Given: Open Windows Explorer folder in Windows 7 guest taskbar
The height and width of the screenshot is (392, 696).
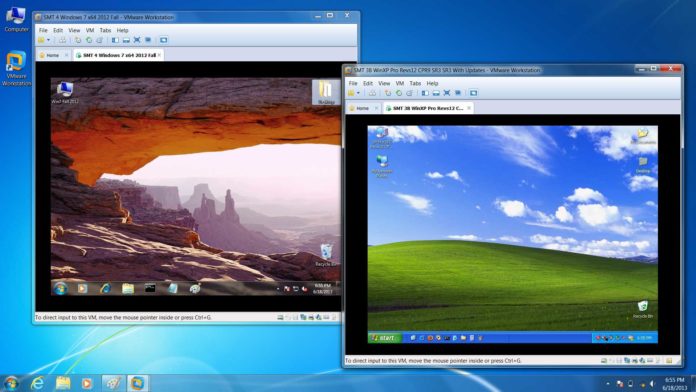Looking at the screenshot, I should [128, 289].
